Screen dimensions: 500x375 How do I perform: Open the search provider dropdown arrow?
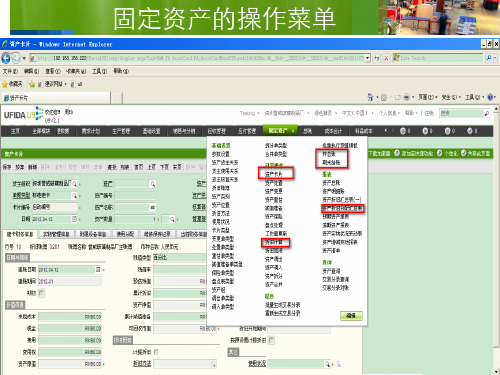[495, 58]
